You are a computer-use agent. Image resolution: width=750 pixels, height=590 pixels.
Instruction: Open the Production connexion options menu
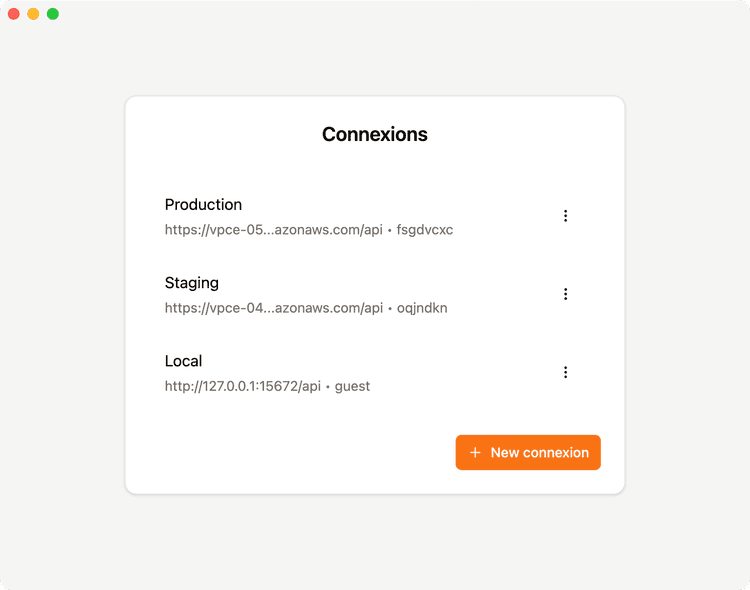pos(565,216)
